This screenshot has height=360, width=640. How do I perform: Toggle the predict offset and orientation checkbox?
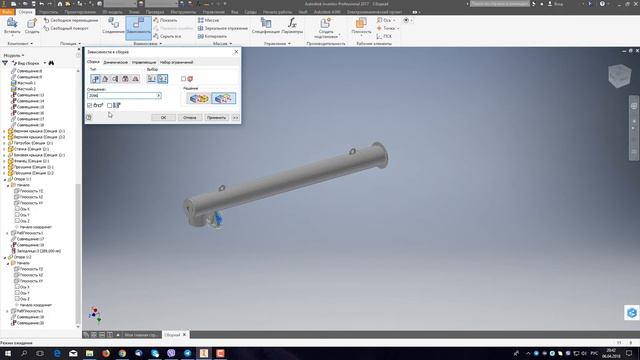click(109, 105)
